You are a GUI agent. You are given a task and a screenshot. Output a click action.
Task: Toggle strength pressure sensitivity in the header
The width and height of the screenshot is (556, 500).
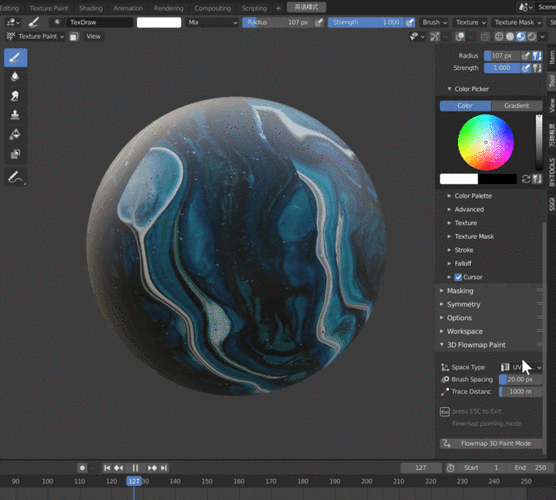click(410, 22)
